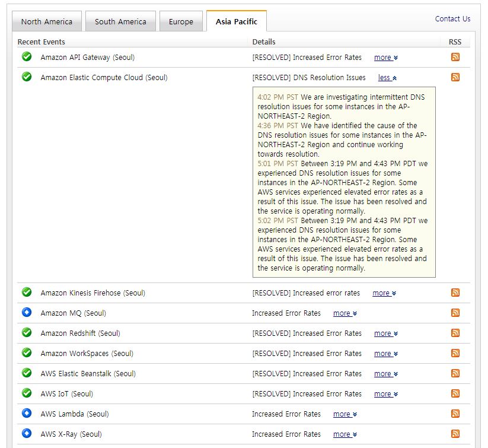Click RSS icon for Amazon Redshift (Seoul)
The width and height of the screenshot is (488, 448).
click(x=455, y=333)
